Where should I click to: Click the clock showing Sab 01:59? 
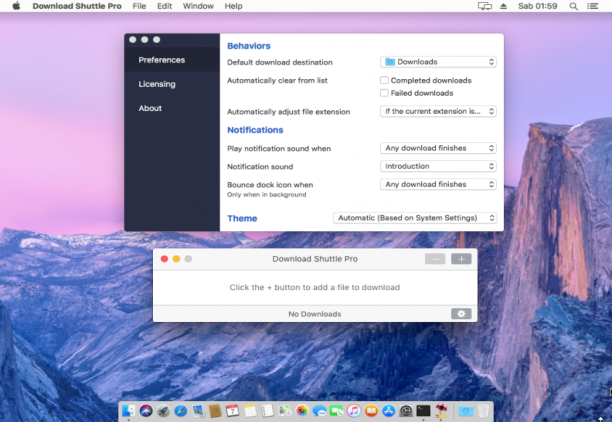pos(537,6)
